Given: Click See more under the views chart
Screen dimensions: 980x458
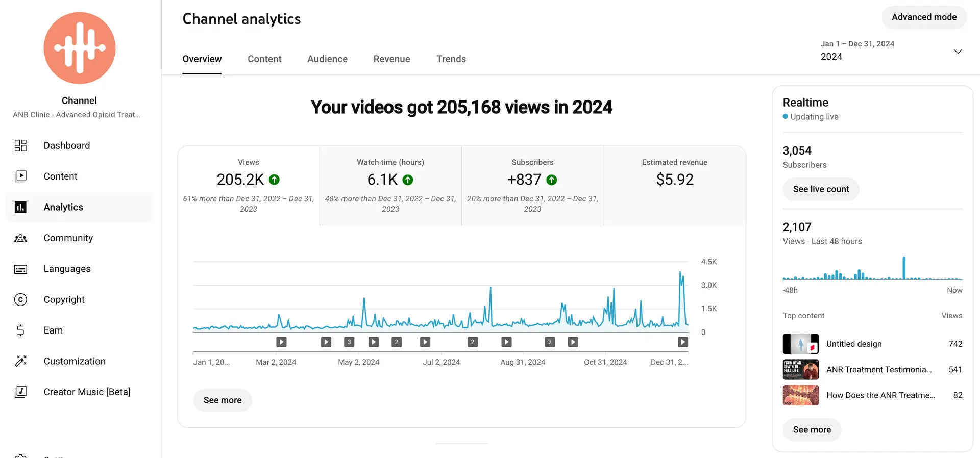Looking at the screenshot, I should [x=223, y=400].
